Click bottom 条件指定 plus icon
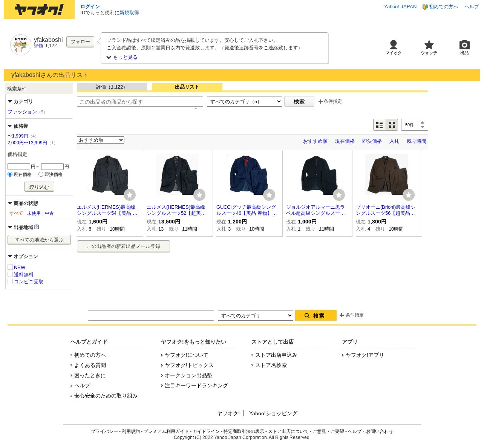The image size is (484, 448). coord(342,315)
